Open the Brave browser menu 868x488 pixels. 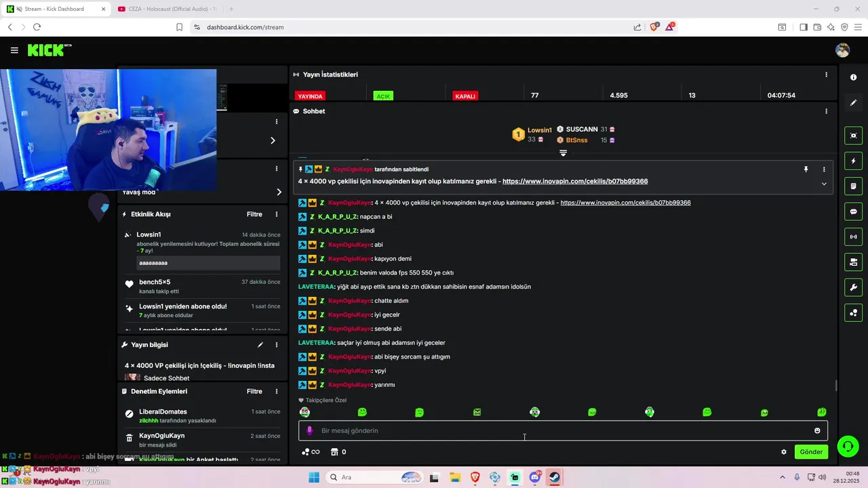(857, 27)
